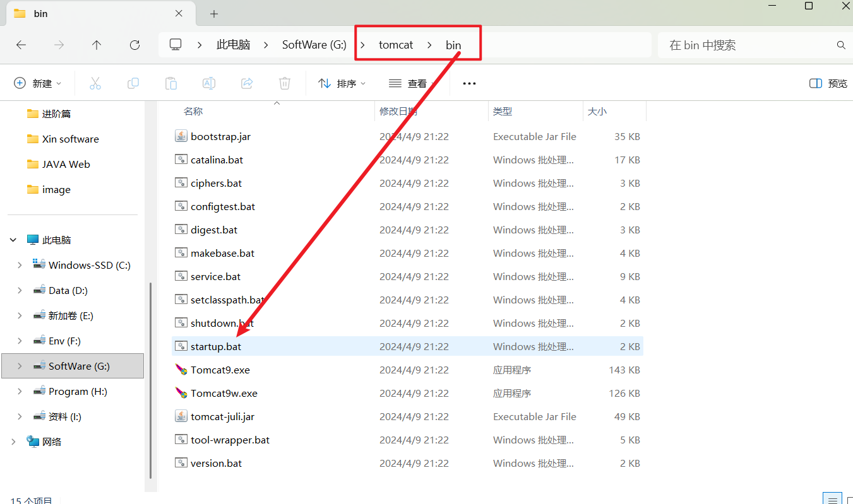853x504 pixels.
Task: Click the Cut scissors icon
Action: point(95,83)
